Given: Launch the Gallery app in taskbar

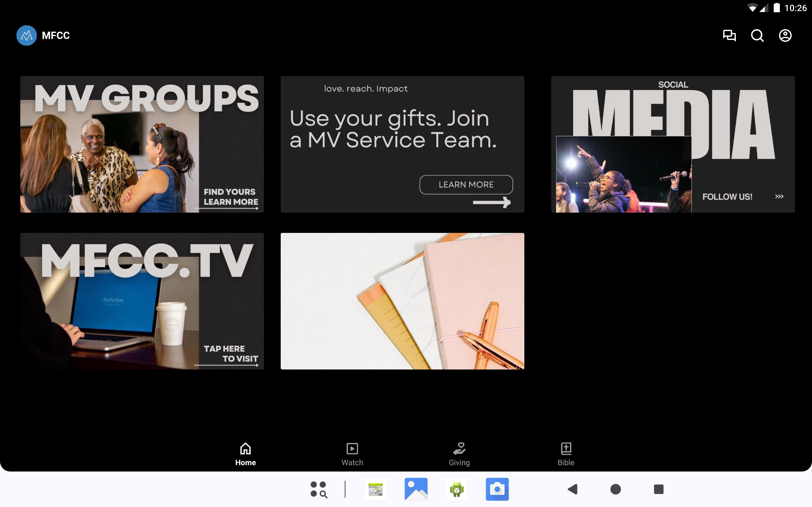Looking at the screenshot, I should 416,489.
